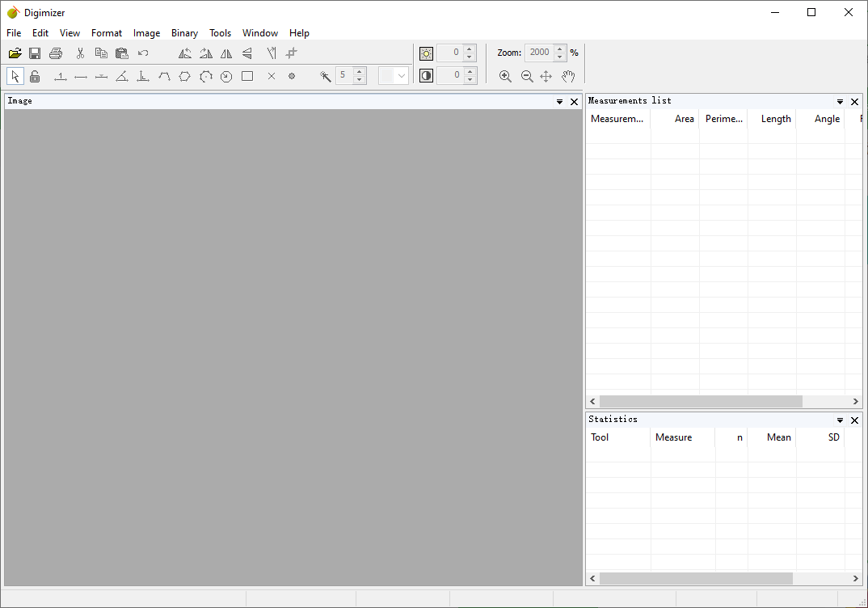Click the rotate by arbitrary angle icon
Image resolution: width=868 pixels, height=608 pixels.
click(272, 53)
